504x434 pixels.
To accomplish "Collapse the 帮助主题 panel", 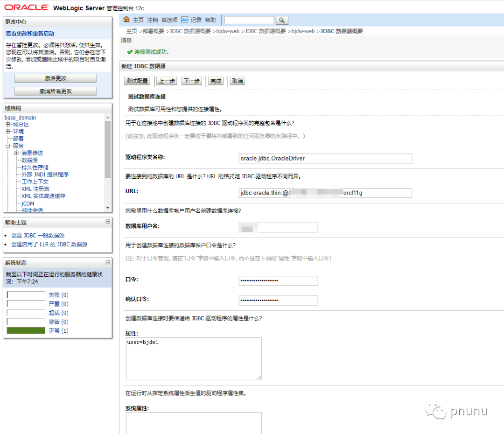I will click(x=108, y=222).
